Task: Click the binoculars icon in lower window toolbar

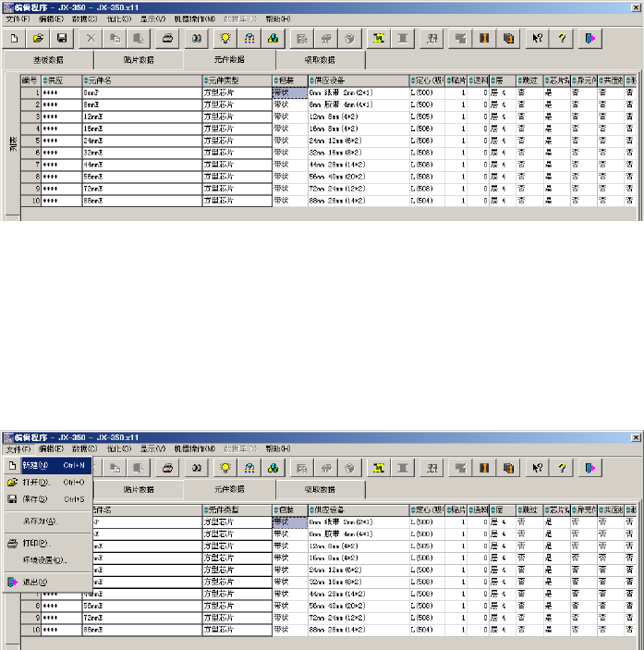Action: tap(196, 468)
